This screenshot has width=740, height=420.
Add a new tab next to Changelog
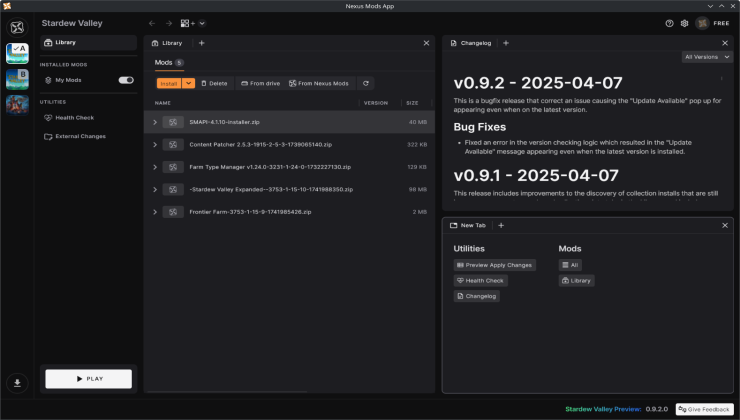point(505,43)
